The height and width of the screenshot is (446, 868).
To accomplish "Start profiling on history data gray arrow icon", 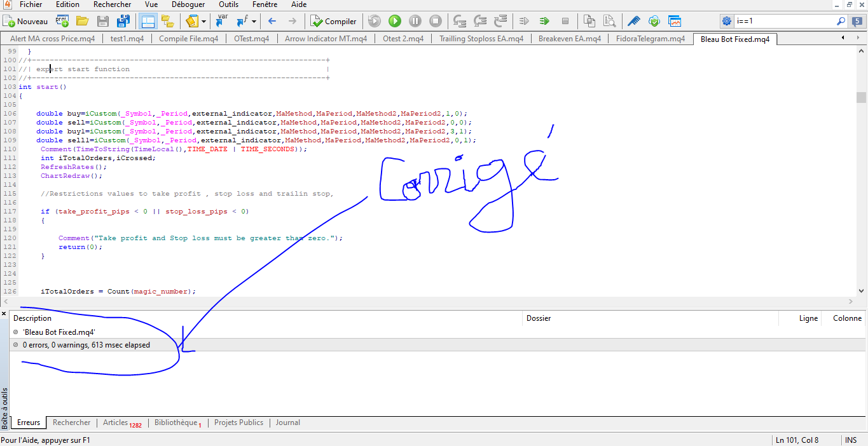I will 524,21.
